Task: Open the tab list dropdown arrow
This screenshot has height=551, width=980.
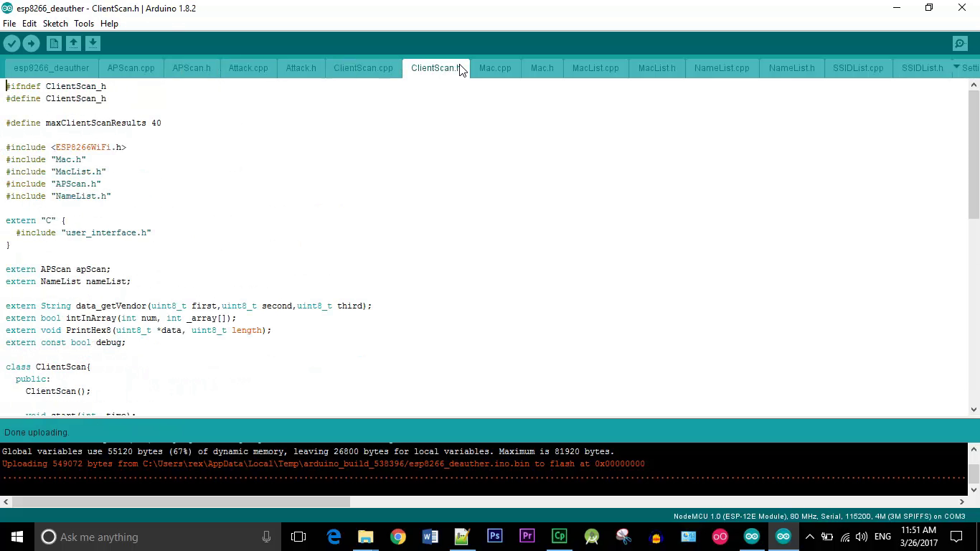Action: click(x=956, y=67)
